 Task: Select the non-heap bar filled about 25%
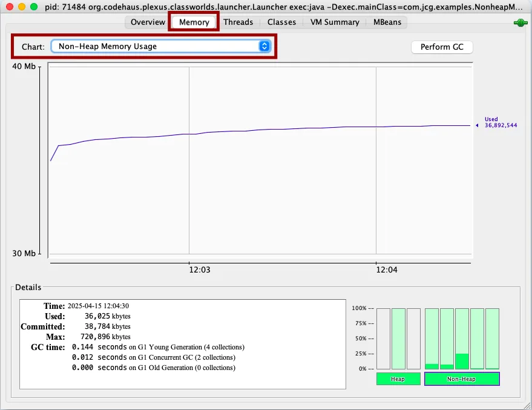pos(462,339)
